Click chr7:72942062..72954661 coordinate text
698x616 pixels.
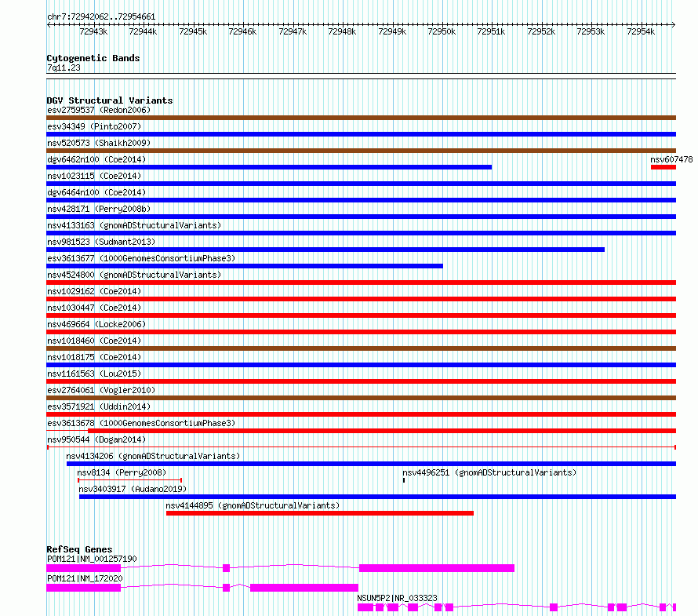[x=101, y=17]
